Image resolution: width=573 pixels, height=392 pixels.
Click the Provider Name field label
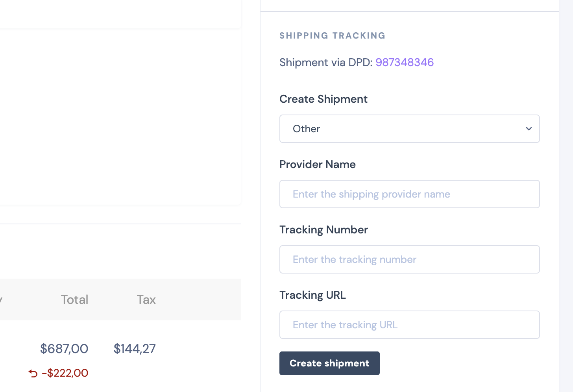[318, 165]
